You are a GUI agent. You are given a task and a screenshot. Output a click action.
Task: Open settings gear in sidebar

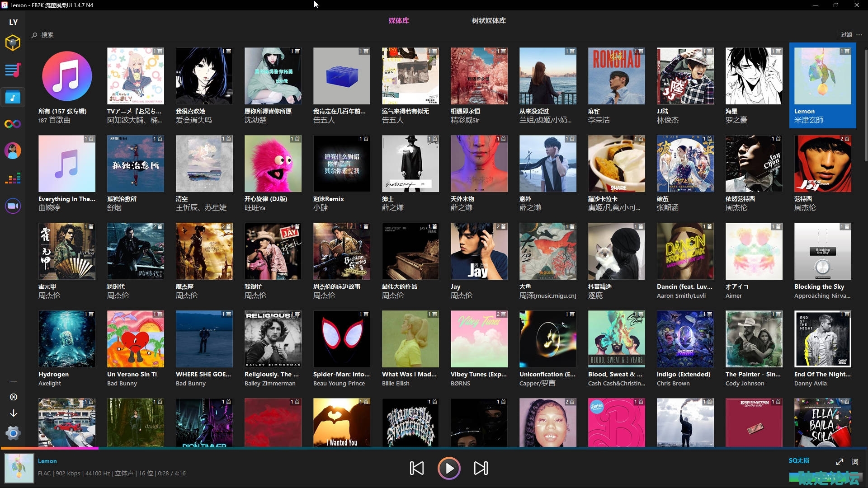pyautogui.click(x=13, y=433)
